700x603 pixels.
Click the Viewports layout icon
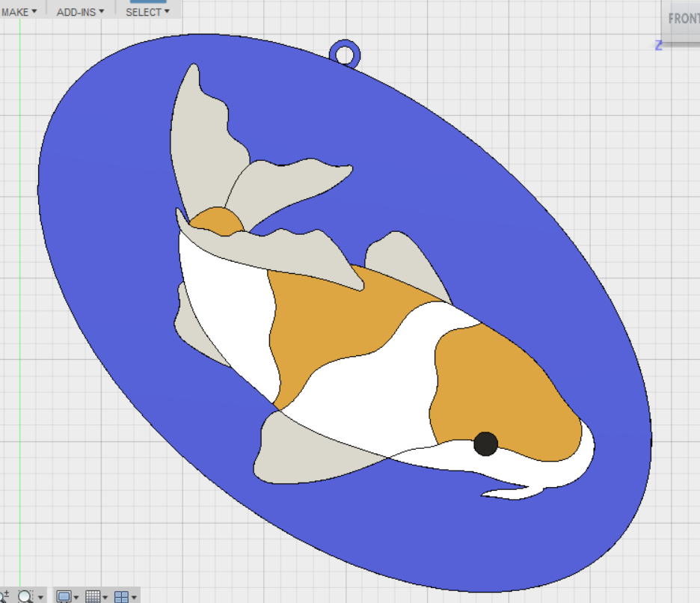121,596
